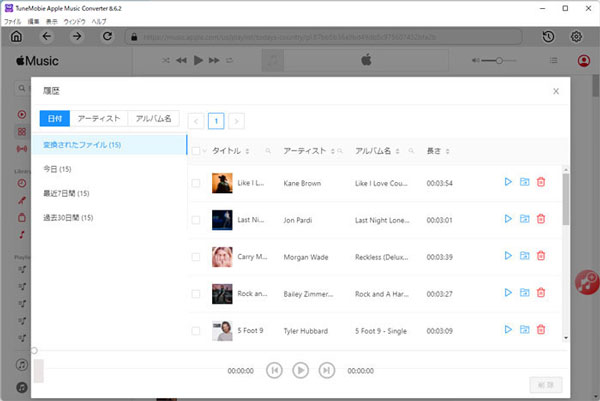Open the settings gear

(x=576, y=37)
